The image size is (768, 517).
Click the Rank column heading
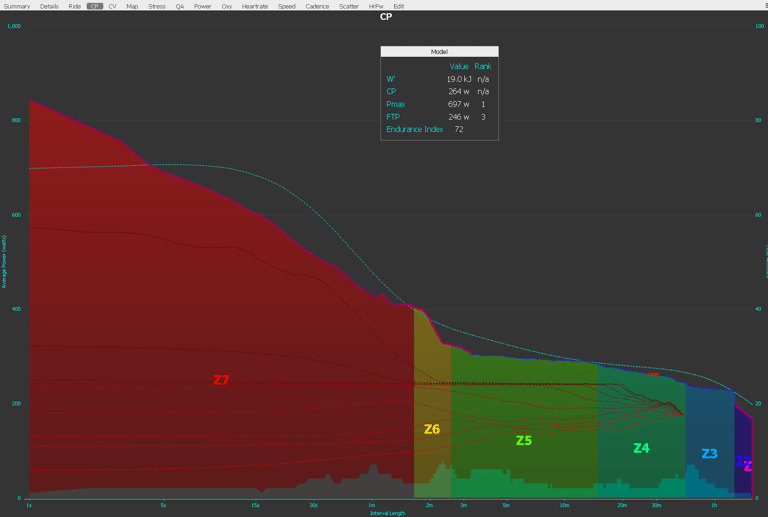(483, 66)
